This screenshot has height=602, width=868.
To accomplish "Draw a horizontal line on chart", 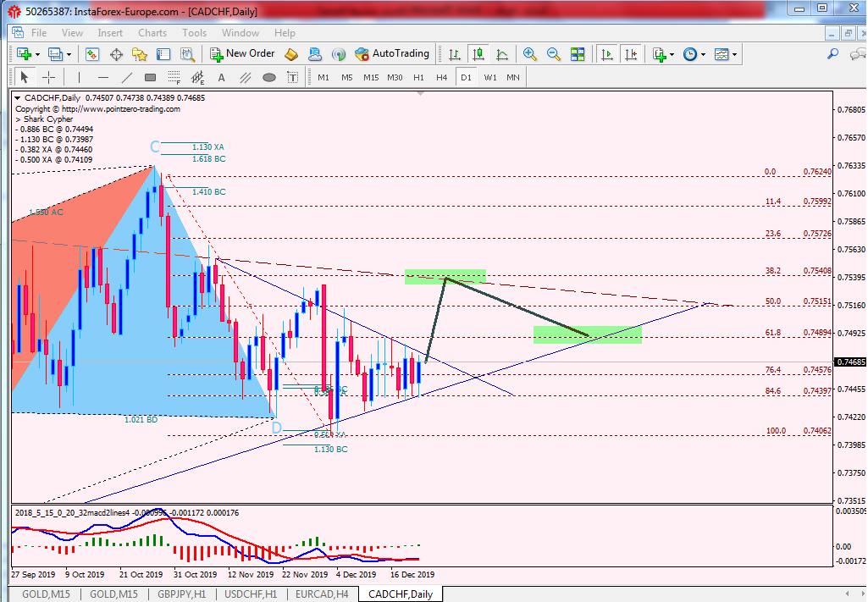I will pos(103,77).
